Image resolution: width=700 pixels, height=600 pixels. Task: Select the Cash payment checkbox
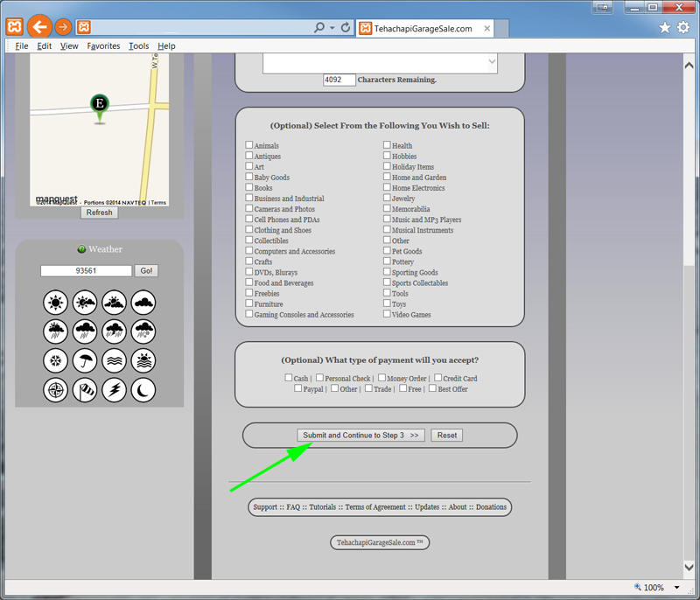tap(289, 377)
